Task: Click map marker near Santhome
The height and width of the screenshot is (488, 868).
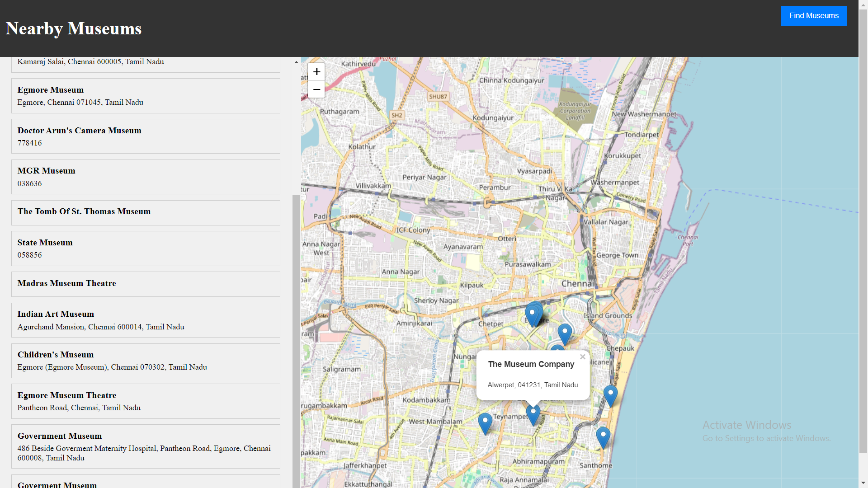Action: [x=603, y=436]
